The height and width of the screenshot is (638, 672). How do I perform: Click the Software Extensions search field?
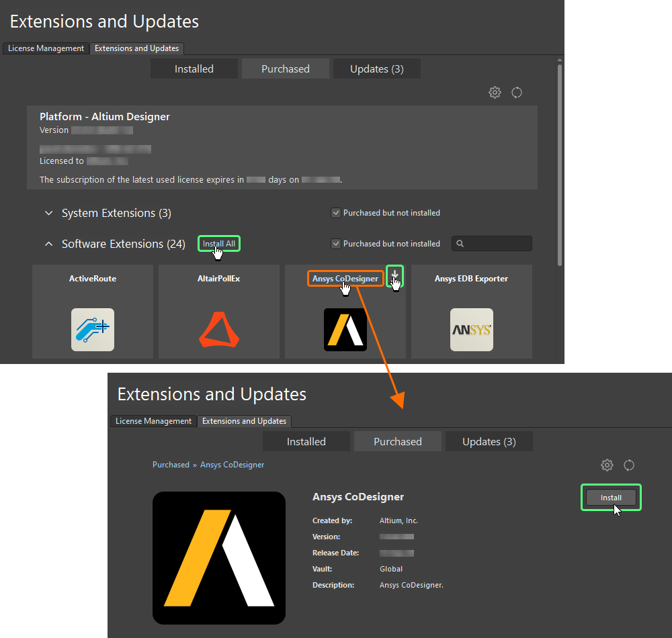(492, 244)
